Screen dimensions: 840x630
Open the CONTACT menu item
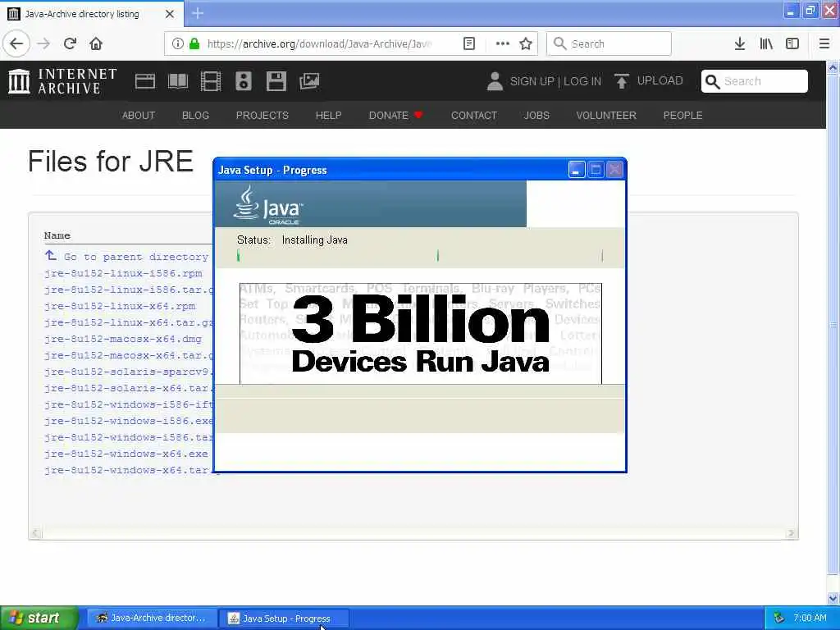[x=473, y=115]
